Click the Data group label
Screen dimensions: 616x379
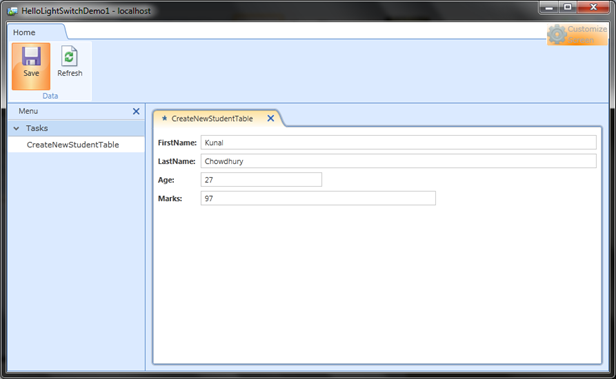pyautogui.click(x=50, y=96)
